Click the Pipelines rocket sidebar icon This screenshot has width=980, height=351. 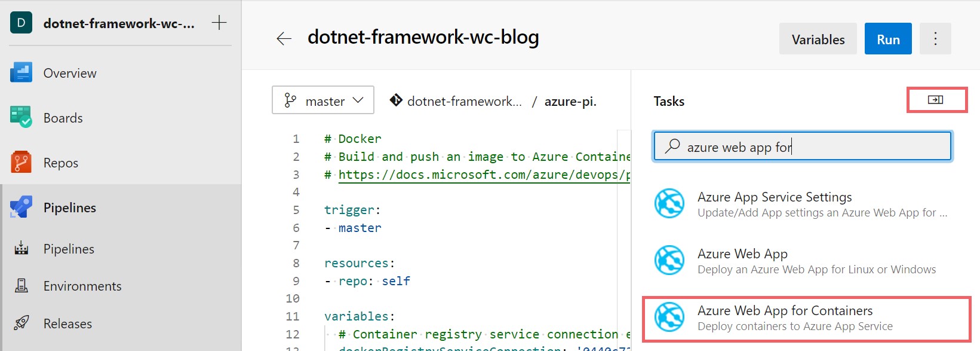(x=20, y=207)
